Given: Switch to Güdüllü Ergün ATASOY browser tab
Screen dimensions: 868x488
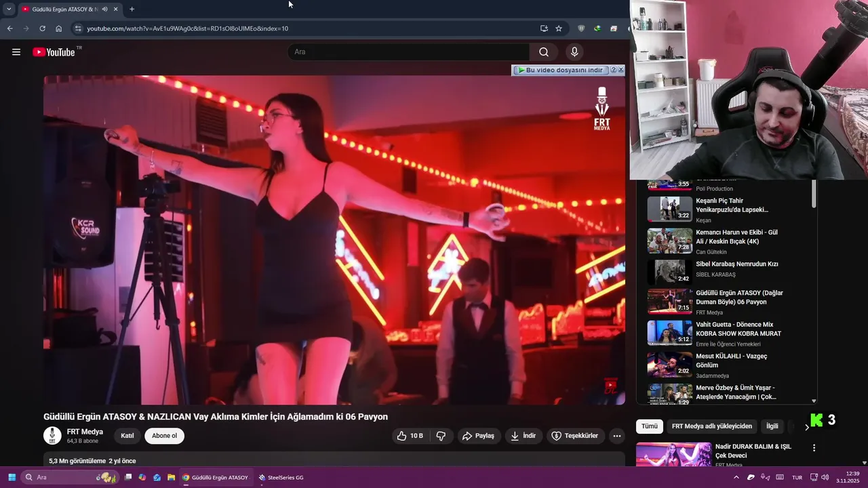Looking at the screenshot, I should point(65,9).
